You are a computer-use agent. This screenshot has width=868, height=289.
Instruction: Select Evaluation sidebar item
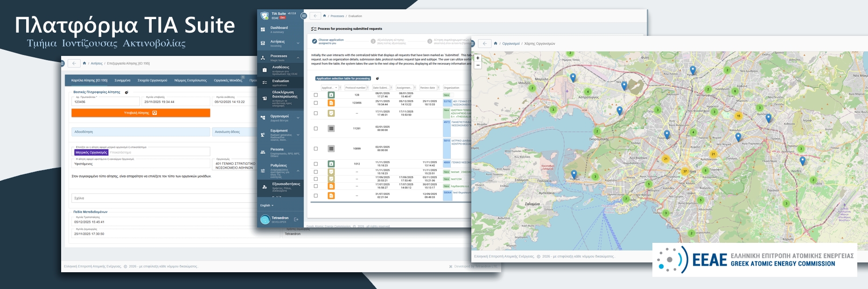pyautogui.click(x=280, y=83)
